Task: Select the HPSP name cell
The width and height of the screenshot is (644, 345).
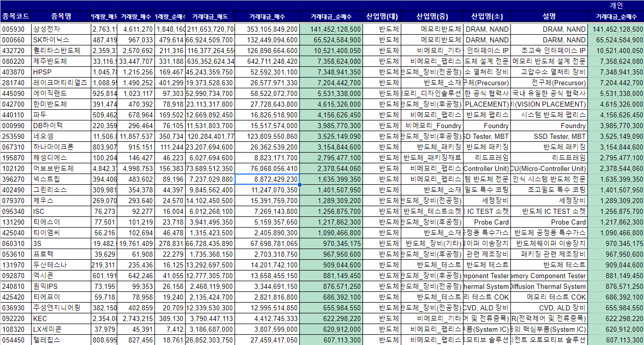Action: (x=61, y=72)
